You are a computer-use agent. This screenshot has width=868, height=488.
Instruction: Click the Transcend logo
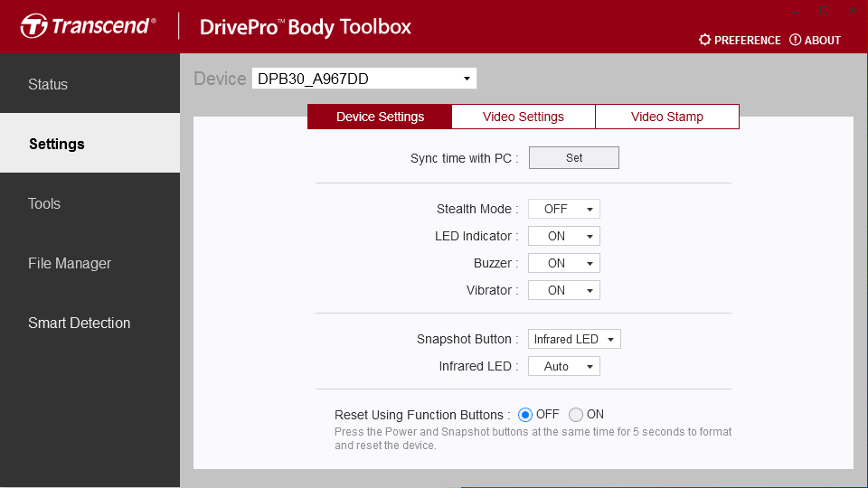pyautogui.click(x=88, y=26)
